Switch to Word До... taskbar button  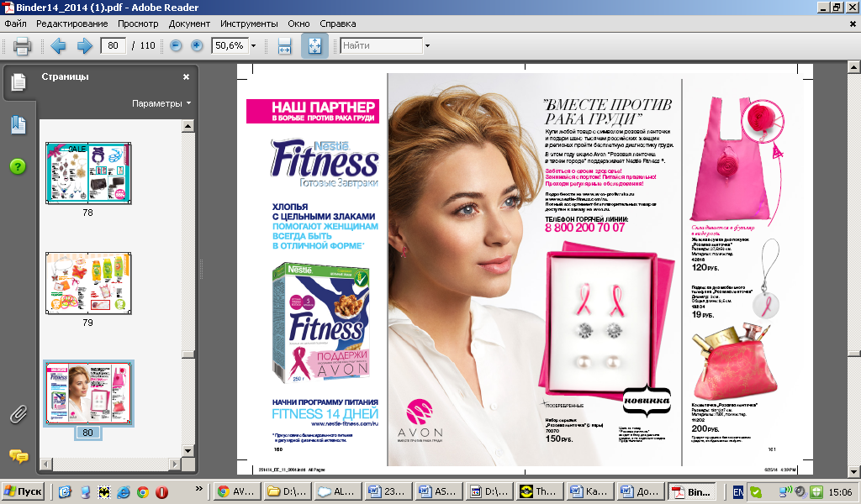tap(641, 491)
